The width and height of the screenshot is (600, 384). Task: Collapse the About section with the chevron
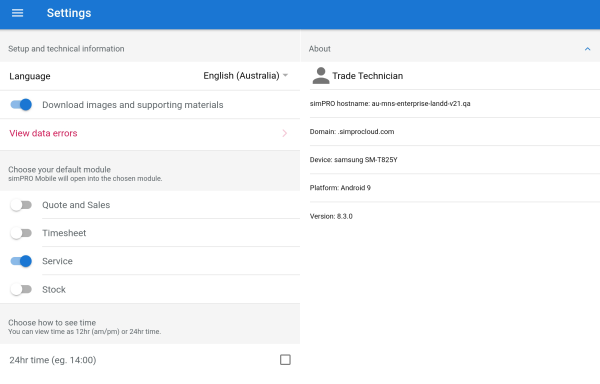click(587, 49)
